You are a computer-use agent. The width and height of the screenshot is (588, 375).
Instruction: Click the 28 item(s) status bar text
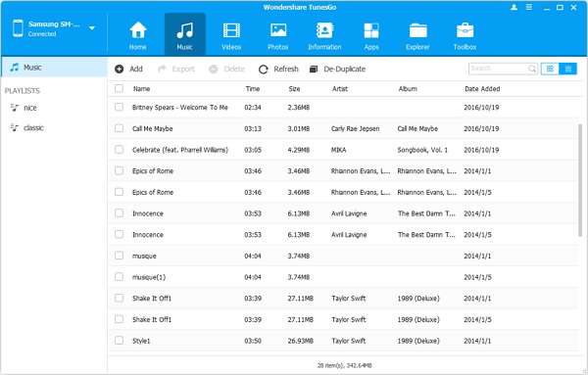pyautogui.click(x=345, y=365)
